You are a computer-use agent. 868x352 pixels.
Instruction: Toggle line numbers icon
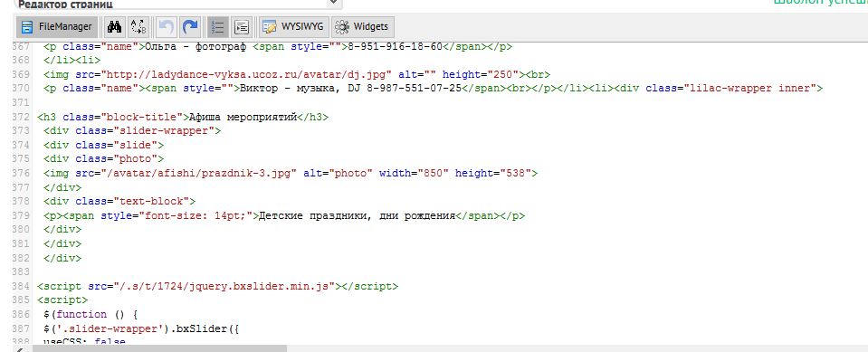pos(218,26)
